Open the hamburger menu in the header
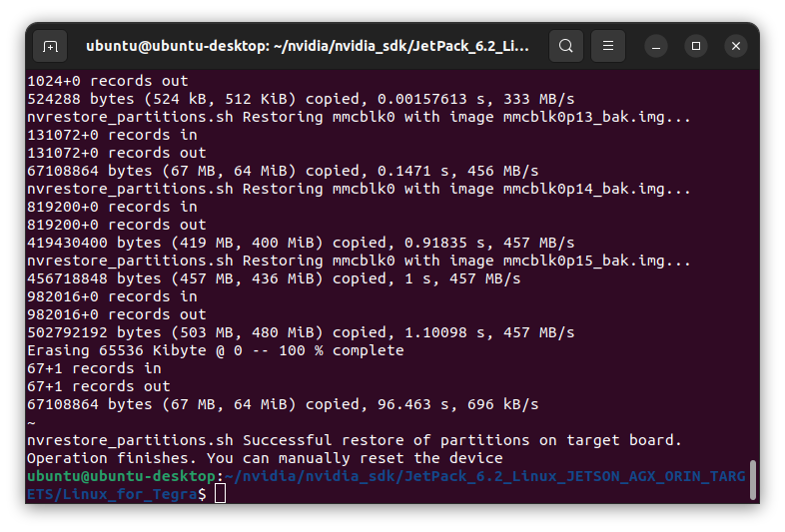 (608, 46)
